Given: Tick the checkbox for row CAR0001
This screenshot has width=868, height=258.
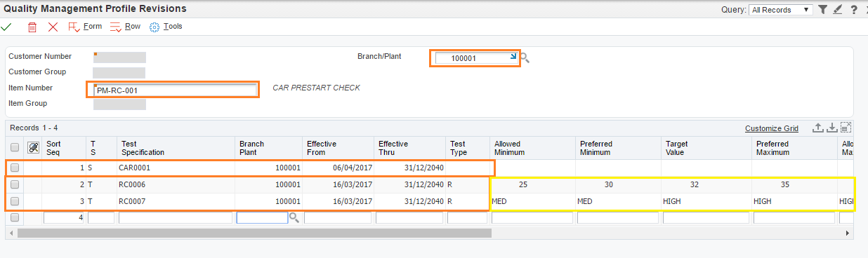Looking at the screenshot, I should 15,168.
